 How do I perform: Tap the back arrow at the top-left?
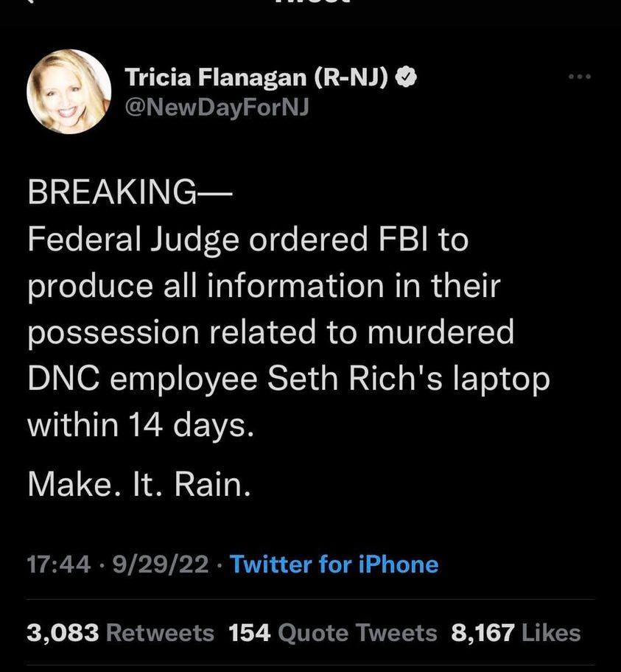coord(31,2)
